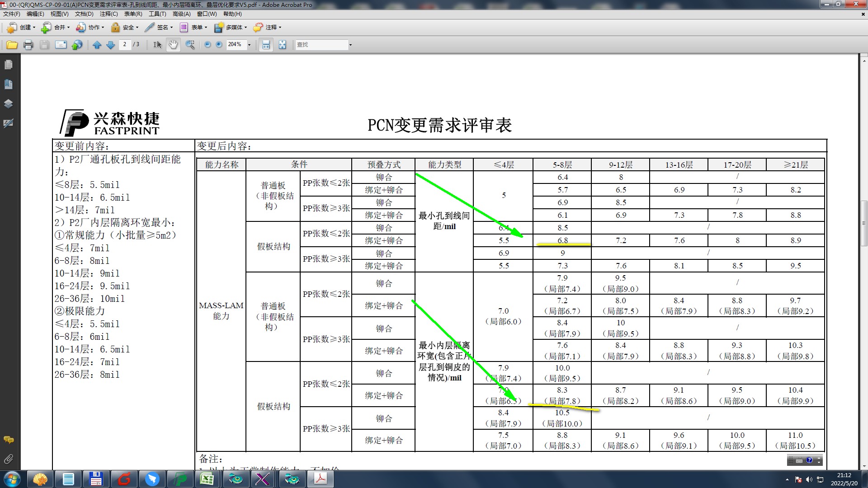The height and width of the screenshot is (488, 868).
Task: Open the 安全 (Secure) lock menu
Action: click(x=124, y=28)
